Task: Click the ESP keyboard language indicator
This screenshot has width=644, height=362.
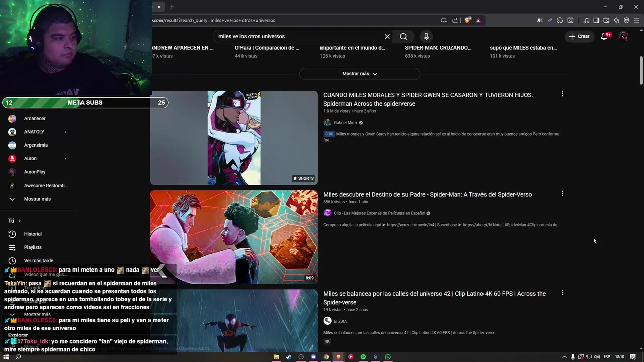Action: tap(607, 357)
